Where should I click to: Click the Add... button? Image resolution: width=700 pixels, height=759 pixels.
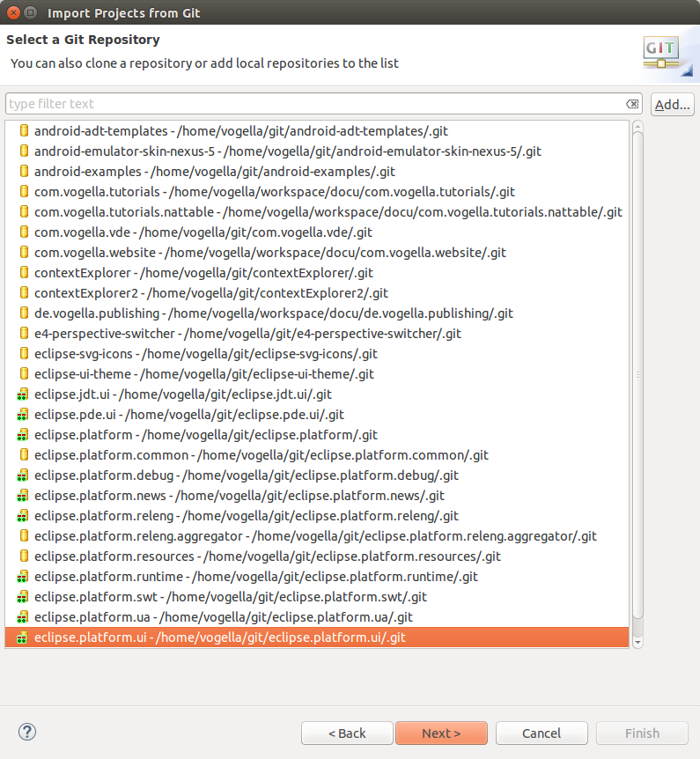pyautogui.click(x=673, y=104)
